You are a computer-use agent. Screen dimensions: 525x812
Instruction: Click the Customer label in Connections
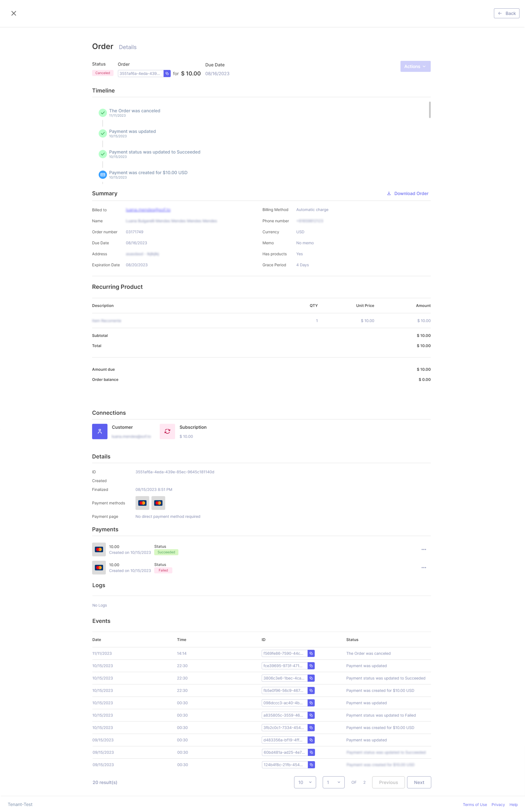click(x=122, y=427)
